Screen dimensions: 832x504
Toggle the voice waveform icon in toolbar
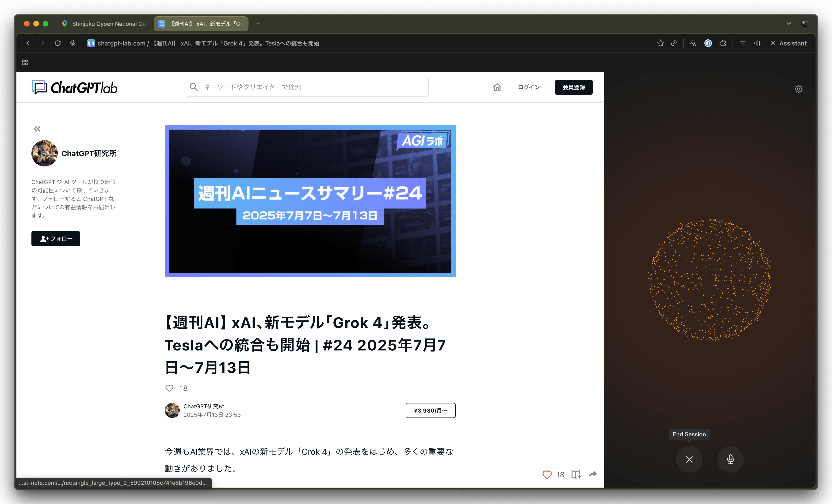758,43
